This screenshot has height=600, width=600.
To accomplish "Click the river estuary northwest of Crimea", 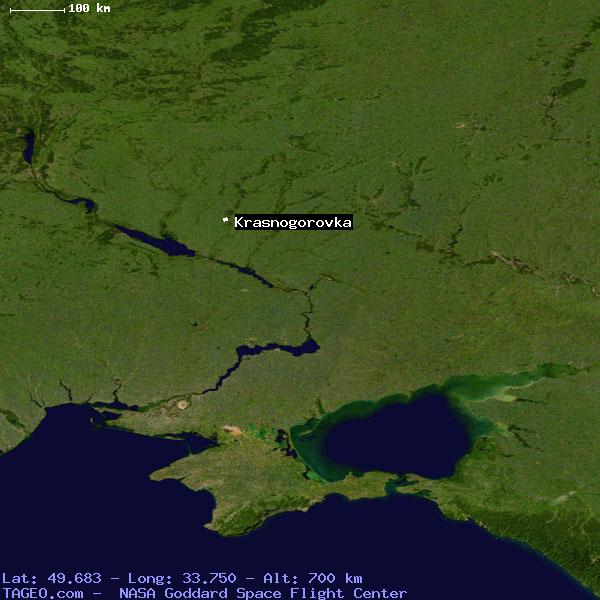I will (x=110, y=408).
